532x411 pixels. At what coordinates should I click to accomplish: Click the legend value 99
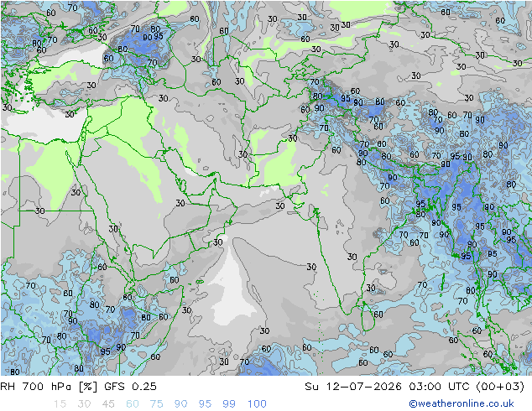229,404
